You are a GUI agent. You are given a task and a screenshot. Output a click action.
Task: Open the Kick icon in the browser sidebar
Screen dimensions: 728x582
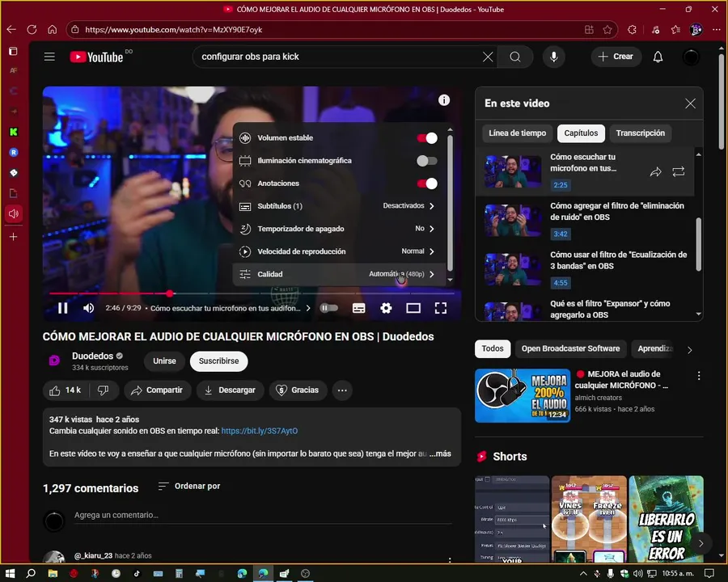point(14,132)
